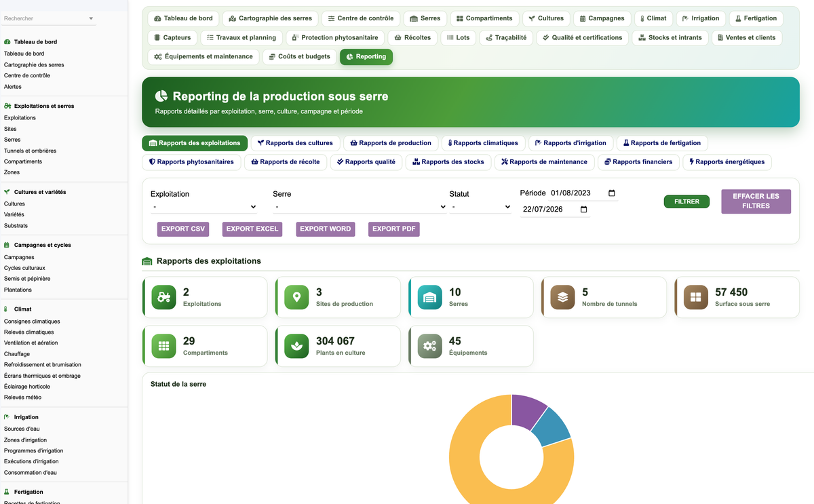Open the Traçabilité navigation tab

[506, 37]
